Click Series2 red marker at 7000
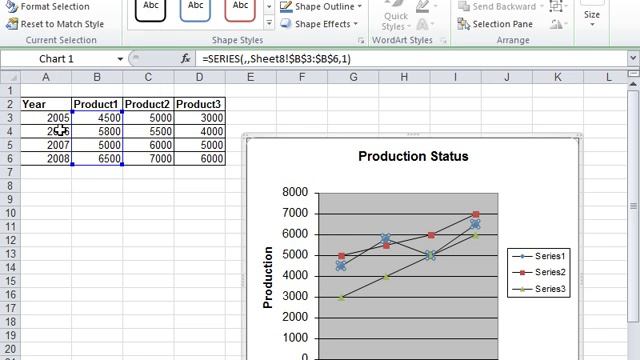The image size is (640, 360). (476, 214)
